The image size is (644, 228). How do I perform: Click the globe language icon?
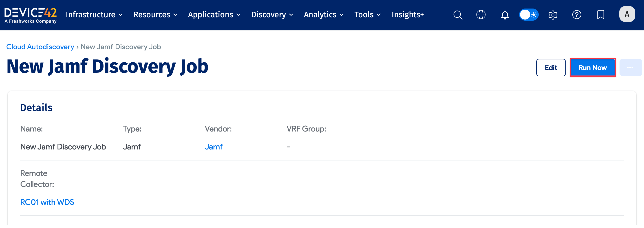(x=481, y=15)
